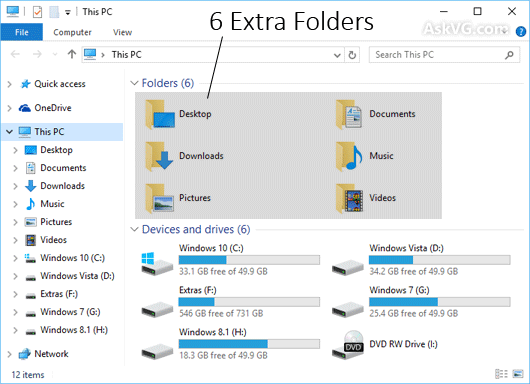Select Network in navigation pane

pyautogui.click(x=51, y=354)
